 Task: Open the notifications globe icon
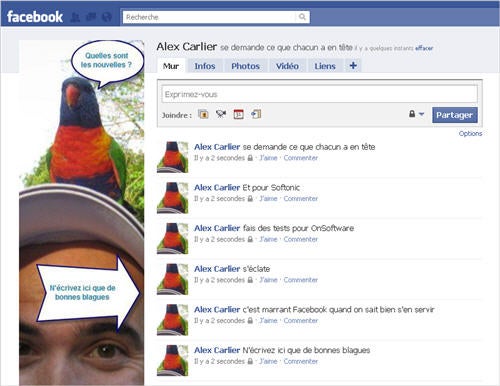click(x=106, y=17)
